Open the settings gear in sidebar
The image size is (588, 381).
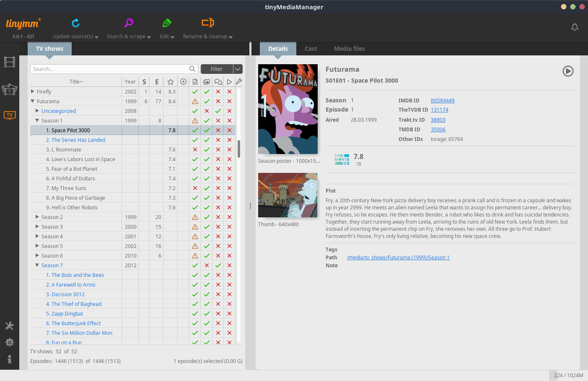[10, 342]
